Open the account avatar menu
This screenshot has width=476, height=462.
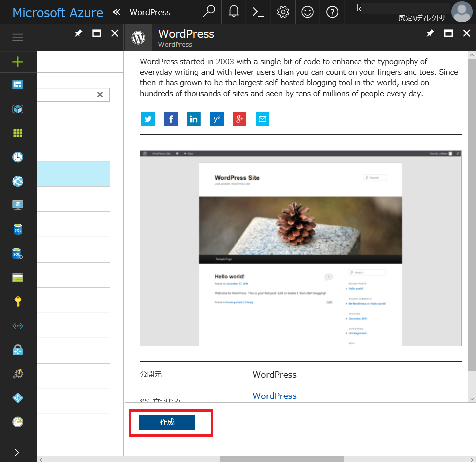(462, 12)
